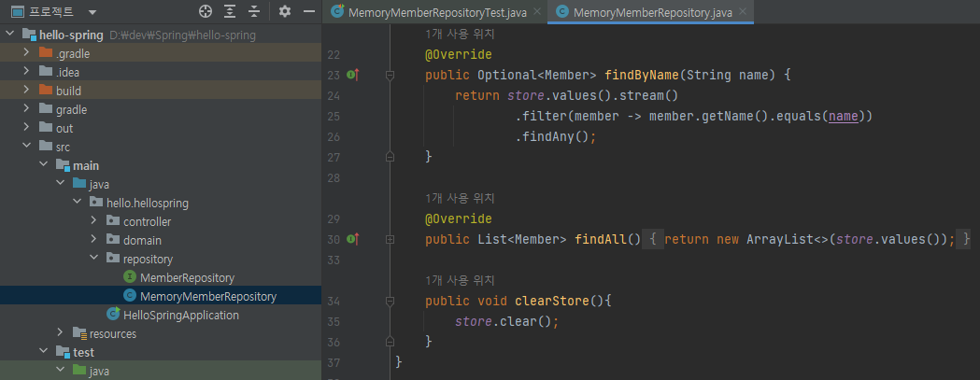Collapse the hello.hellospring package

77,203
